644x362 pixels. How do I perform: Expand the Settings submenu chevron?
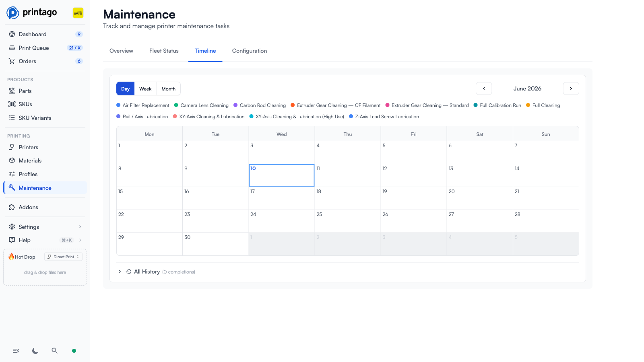tap(80, 227)
